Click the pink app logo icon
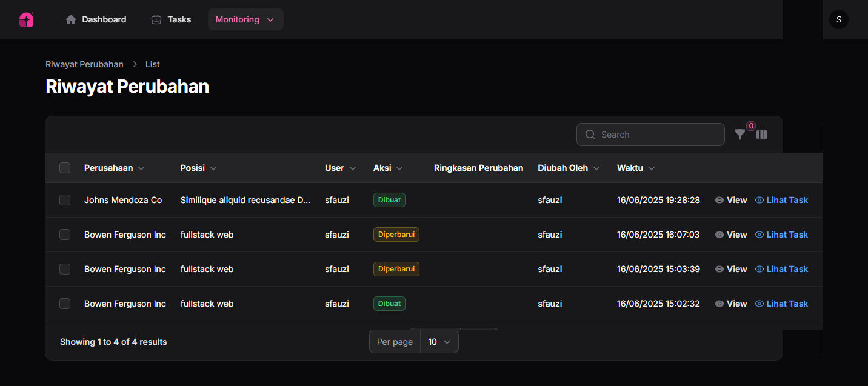The image size is (868, 386). pos(26,19)
